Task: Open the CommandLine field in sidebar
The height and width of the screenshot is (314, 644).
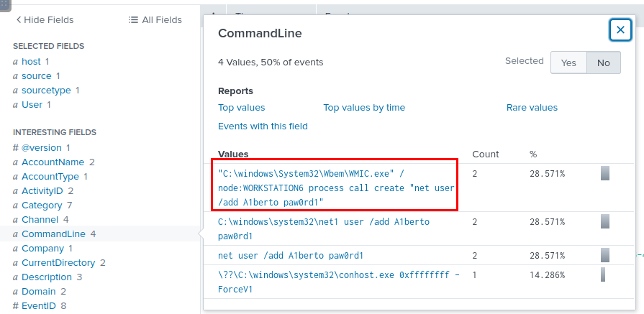Action: point(53,234)
